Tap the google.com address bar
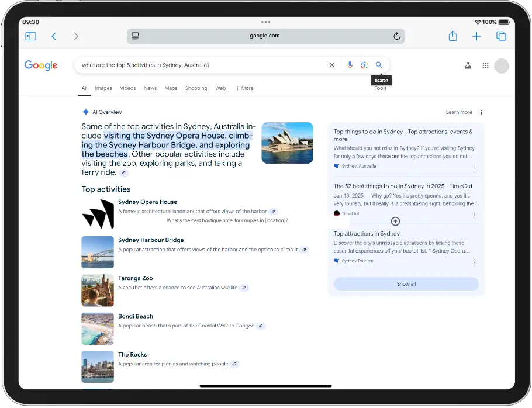 coord(265,36)
